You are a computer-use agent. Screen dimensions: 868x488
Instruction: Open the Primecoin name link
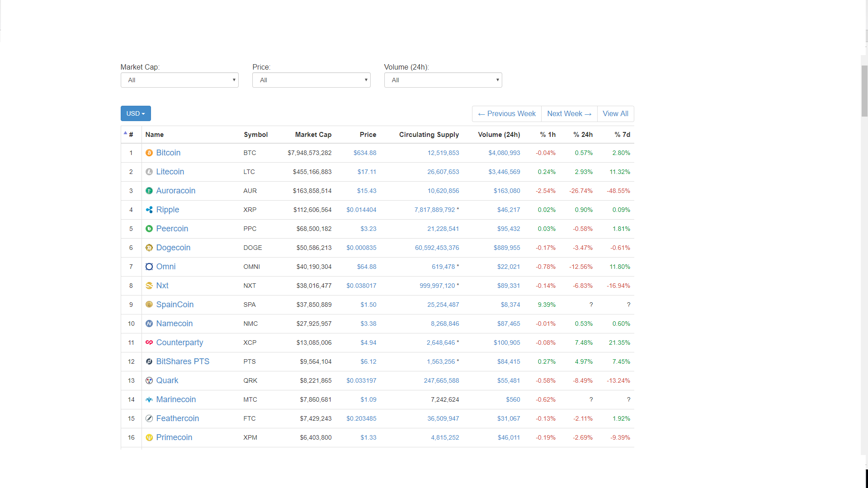click(174, 437)
